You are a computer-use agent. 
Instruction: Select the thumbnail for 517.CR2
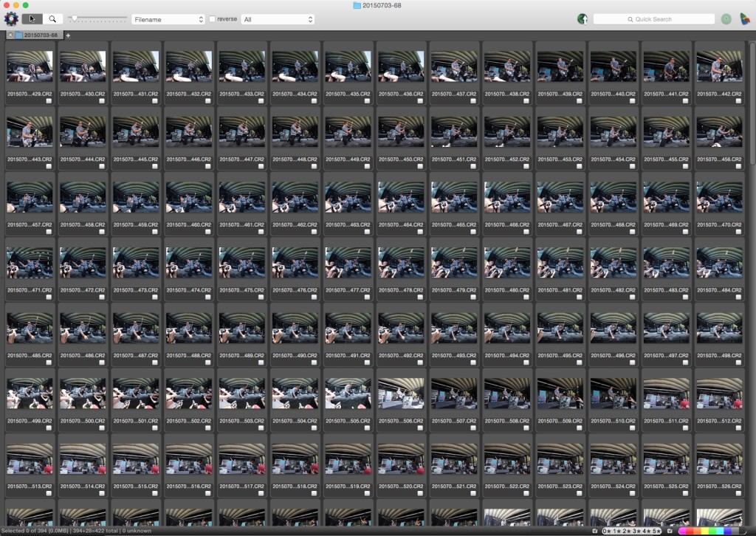[242, 459]
